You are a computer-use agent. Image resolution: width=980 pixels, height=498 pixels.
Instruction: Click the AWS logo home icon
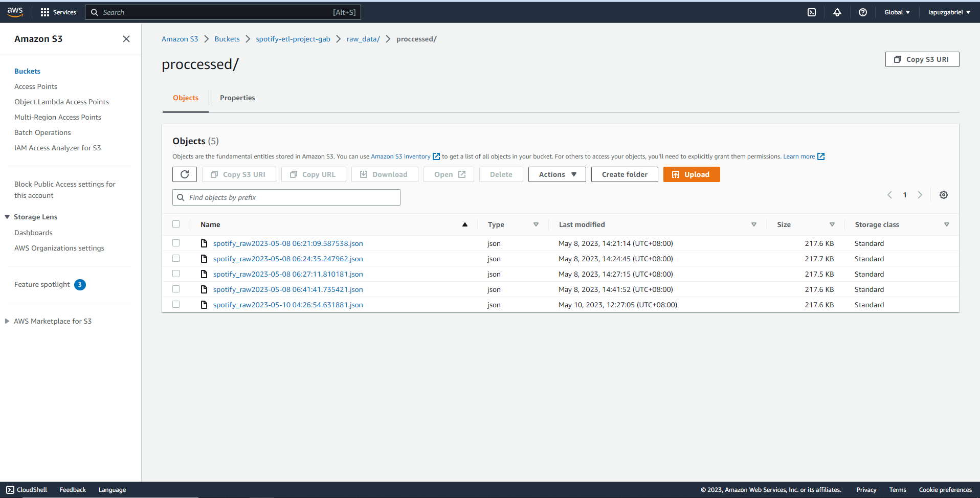(x=15, y=12)
